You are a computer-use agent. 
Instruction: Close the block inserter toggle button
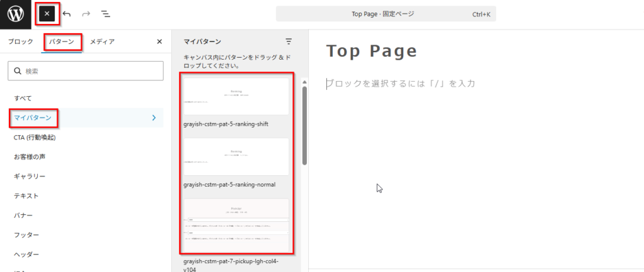[47, 14]
